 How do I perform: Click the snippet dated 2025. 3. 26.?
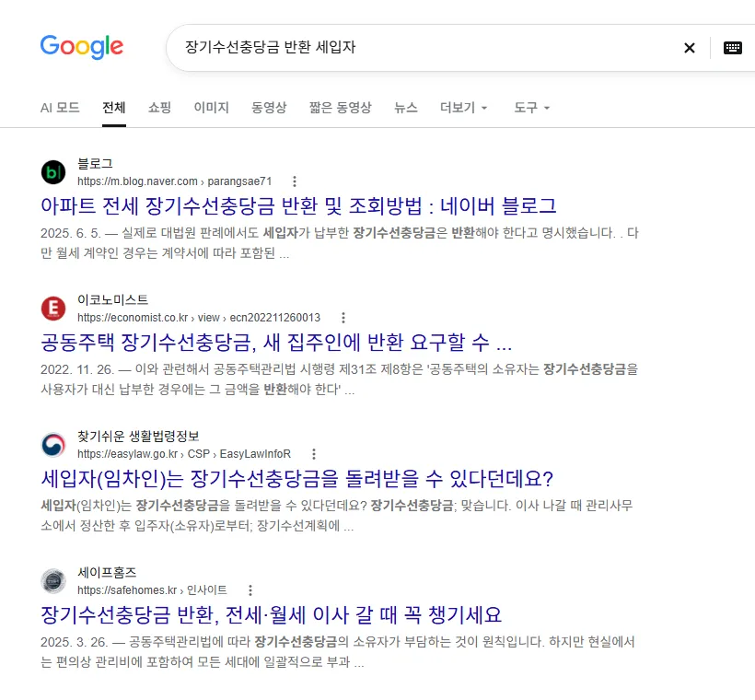tap(338, 652)
